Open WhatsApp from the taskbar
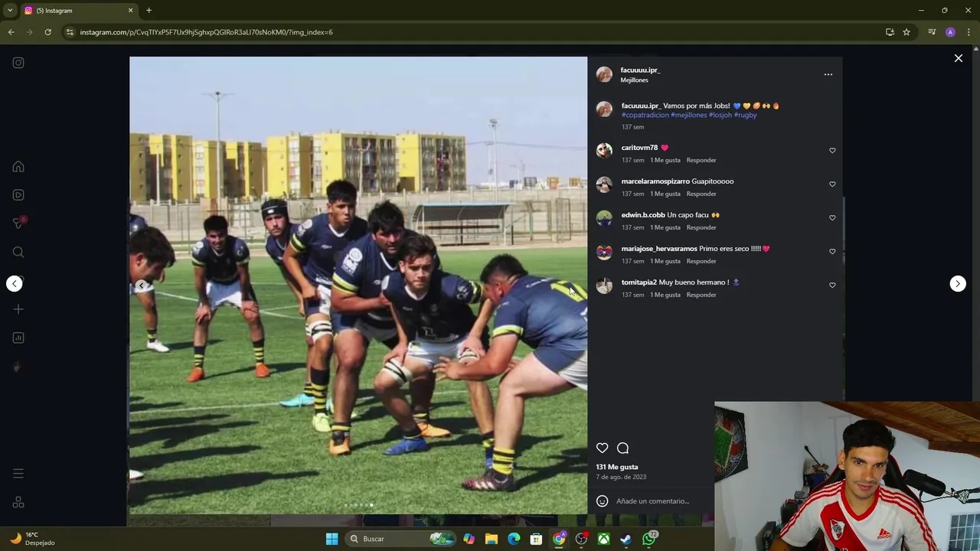The height and width of the screenshot is (551, 980). click(x=649, y=539)
